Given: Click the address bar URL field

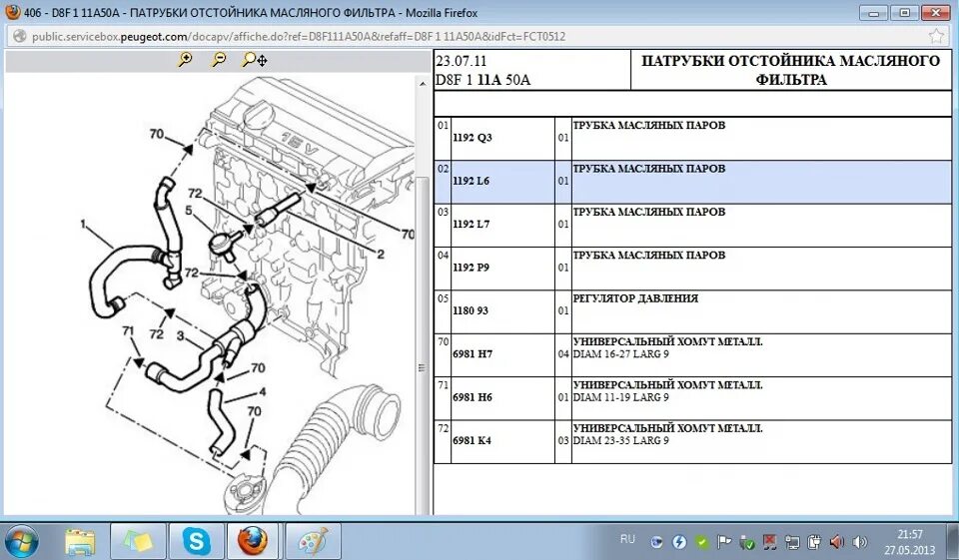Looking at the screenshot, I should 478,36.
